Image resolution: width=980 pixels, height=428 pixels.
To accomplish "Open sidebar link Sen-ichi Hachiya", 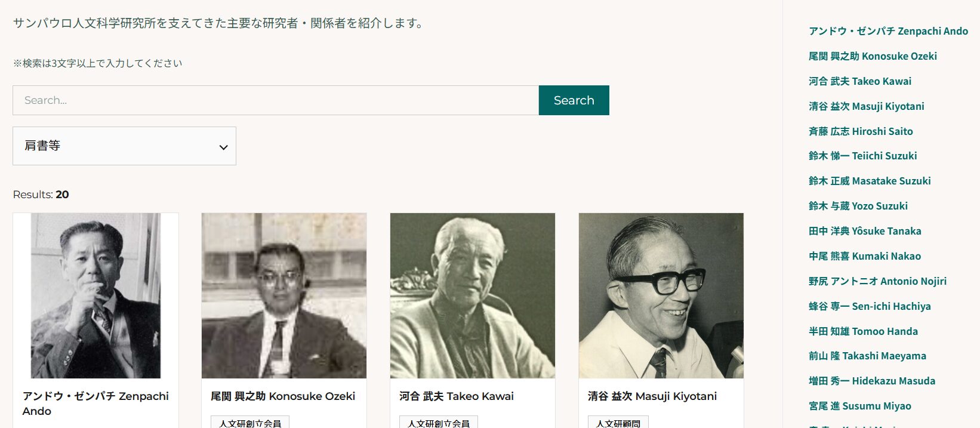I will pos(870,306).
